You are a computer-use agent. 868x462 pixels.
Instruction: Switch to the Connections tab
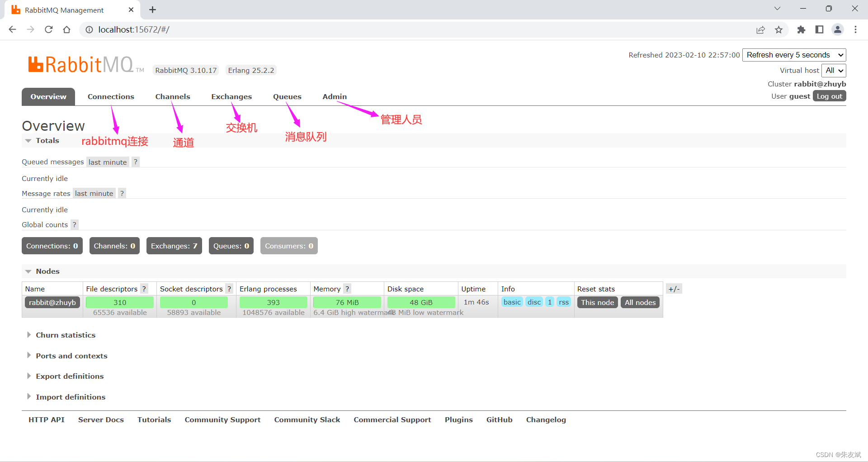111,97
